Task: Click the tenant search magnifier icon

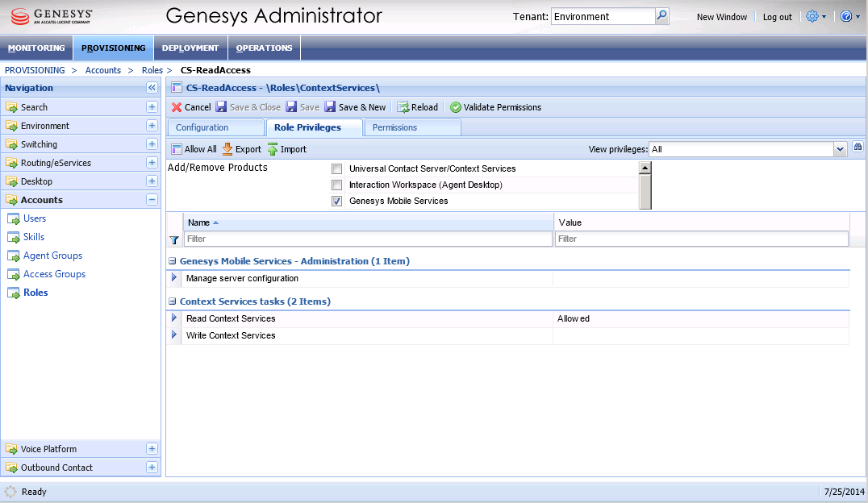Action: click(661, 16)
